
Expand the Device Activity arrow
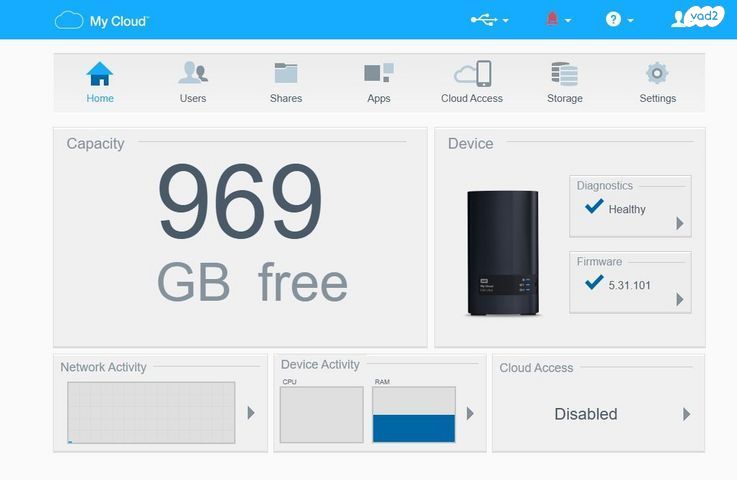coord(470,413)
